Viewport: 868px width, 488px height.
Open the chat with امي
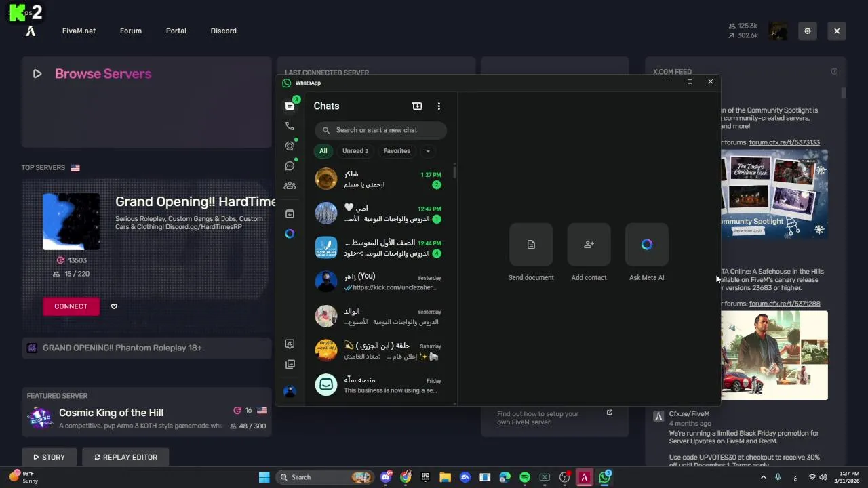tap(379, 213)
